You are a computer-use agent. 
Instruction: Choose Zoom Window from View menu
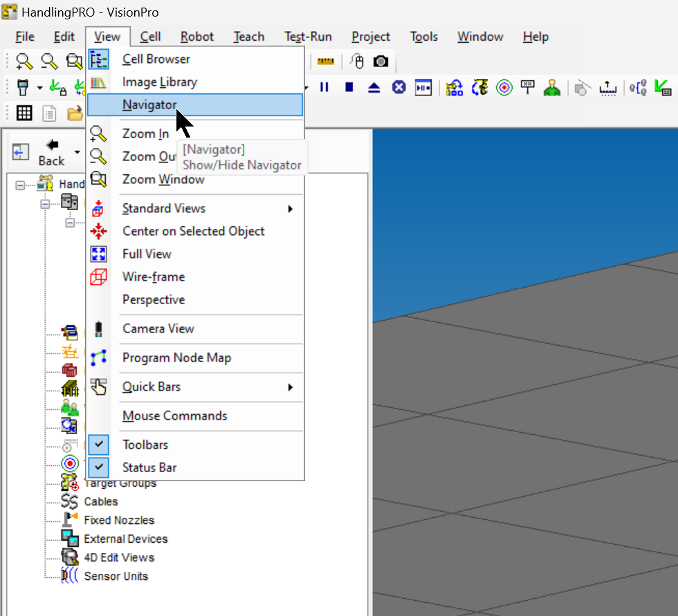[195, 179]
